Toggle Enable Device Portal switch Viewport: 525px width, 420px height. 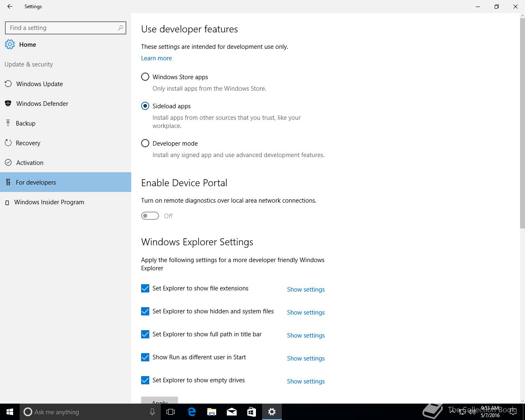pos(150,216)
